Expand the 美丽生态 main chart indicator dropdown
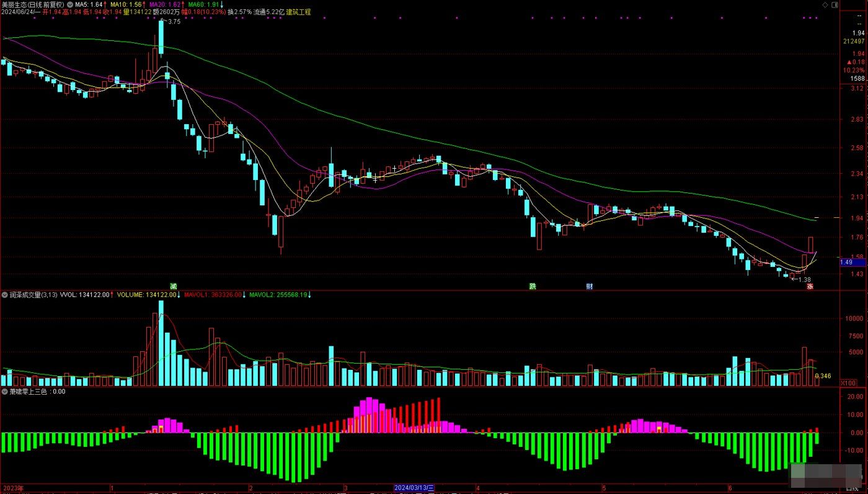The width and height of the screenshot is (868, 494). pyautogui.click(x=70, y=4)
